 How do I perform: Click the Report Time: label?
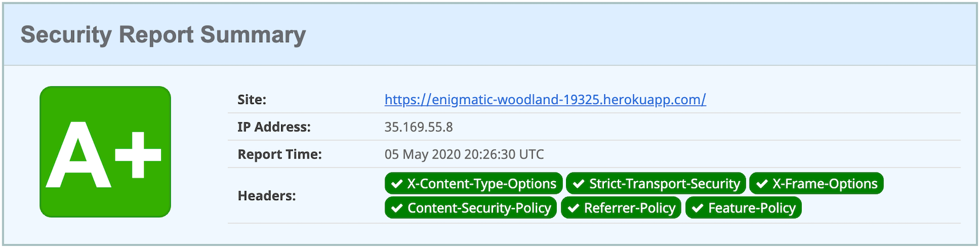[279, 154]
